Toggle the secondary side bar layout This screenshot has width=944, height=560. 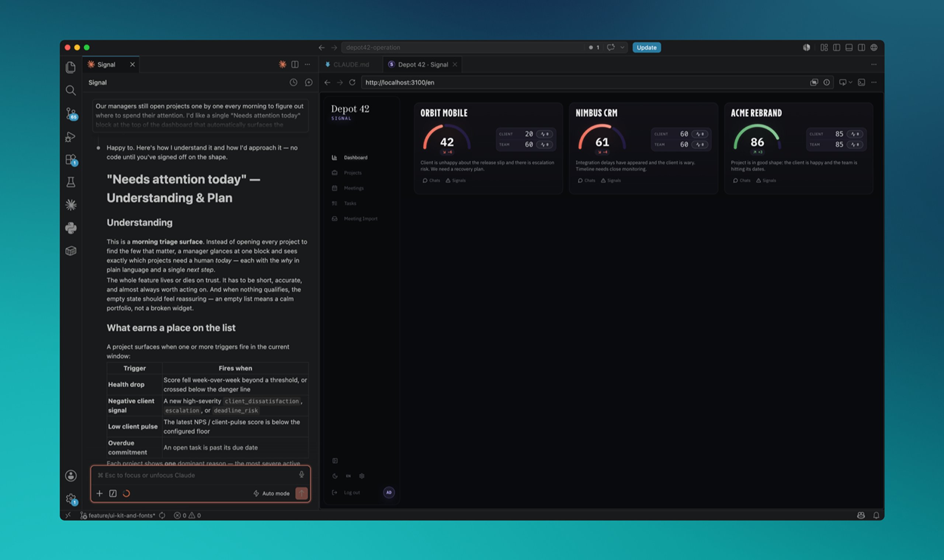coord(861,47)
